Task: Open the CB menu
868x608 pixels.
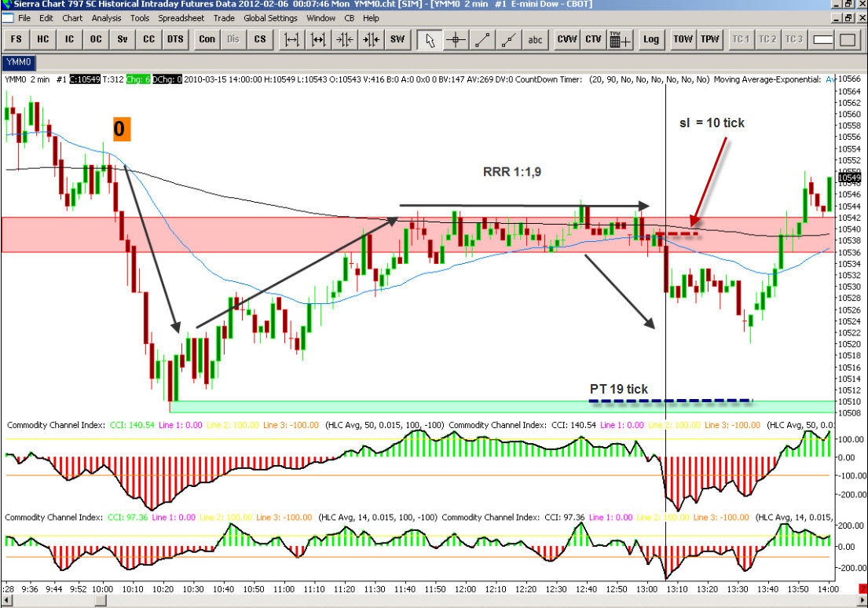Action: (350, 18)
